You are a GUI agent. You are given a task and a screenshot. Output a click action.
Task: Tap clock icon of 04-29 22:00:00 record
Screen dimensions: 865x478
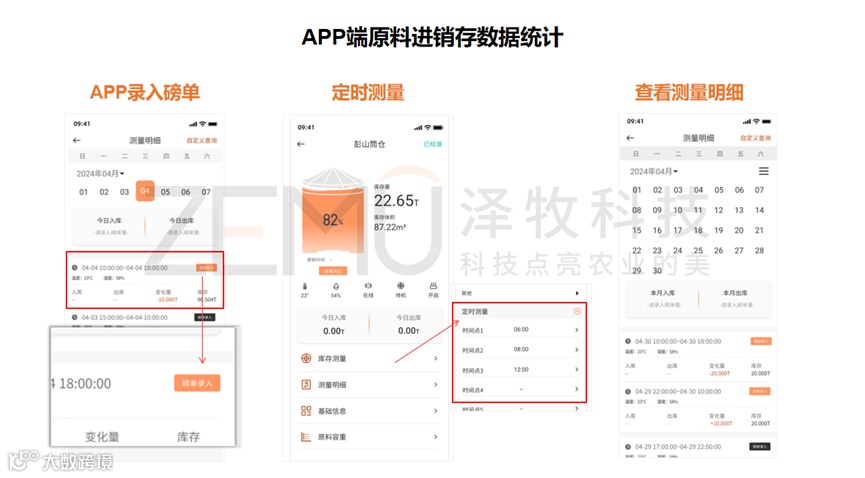tap(628, 391)
